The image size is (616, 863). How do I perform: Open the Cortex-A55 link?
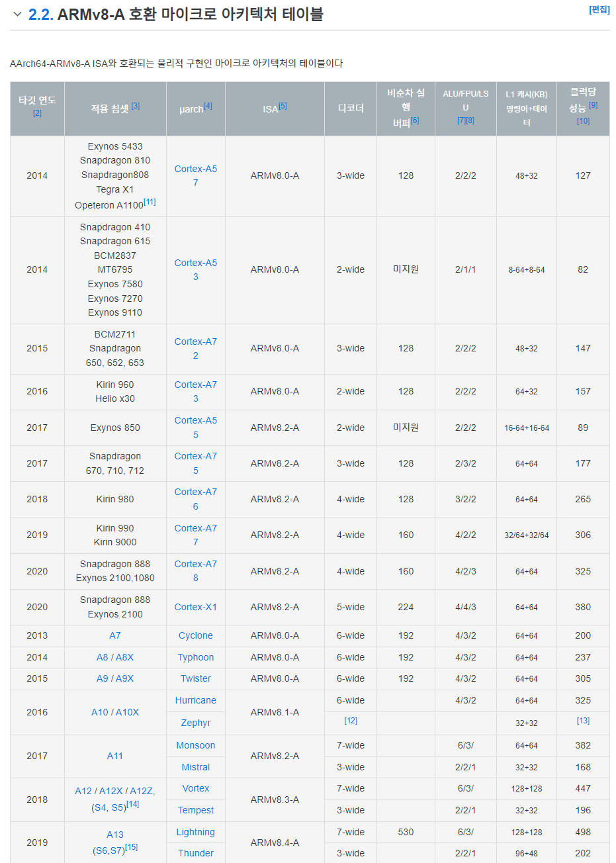[x=196, y=428]
